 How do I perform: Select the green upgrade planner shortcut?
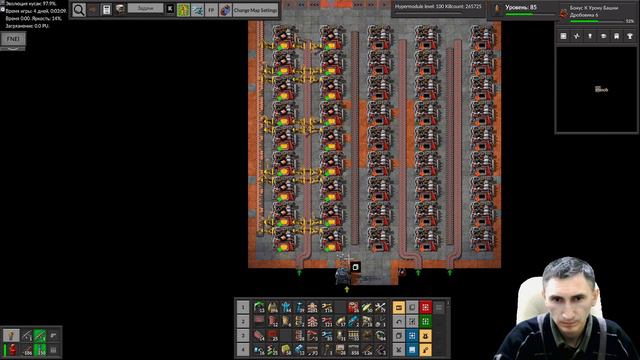425,322
